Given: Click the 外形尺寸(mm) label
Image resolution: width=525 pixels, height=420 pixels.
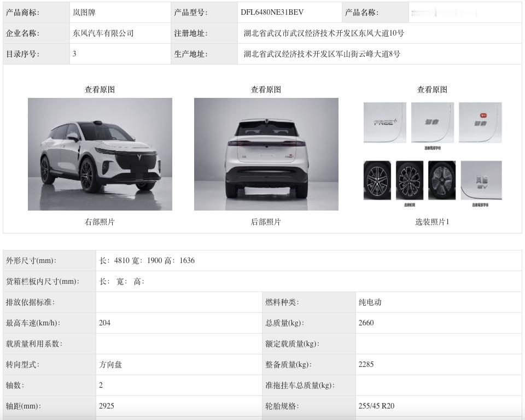Looking at the screenshot, I should tap(31, 260).
